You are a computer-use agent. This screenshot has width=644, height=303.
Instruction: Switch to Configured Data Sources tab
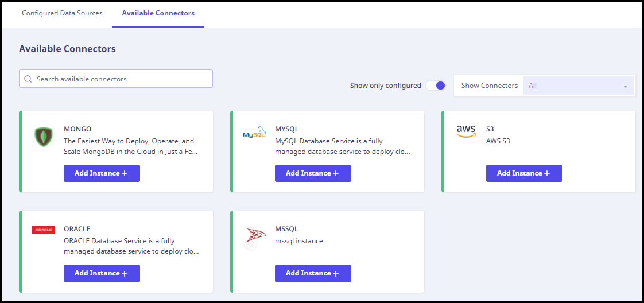click(x=62, y=13)
